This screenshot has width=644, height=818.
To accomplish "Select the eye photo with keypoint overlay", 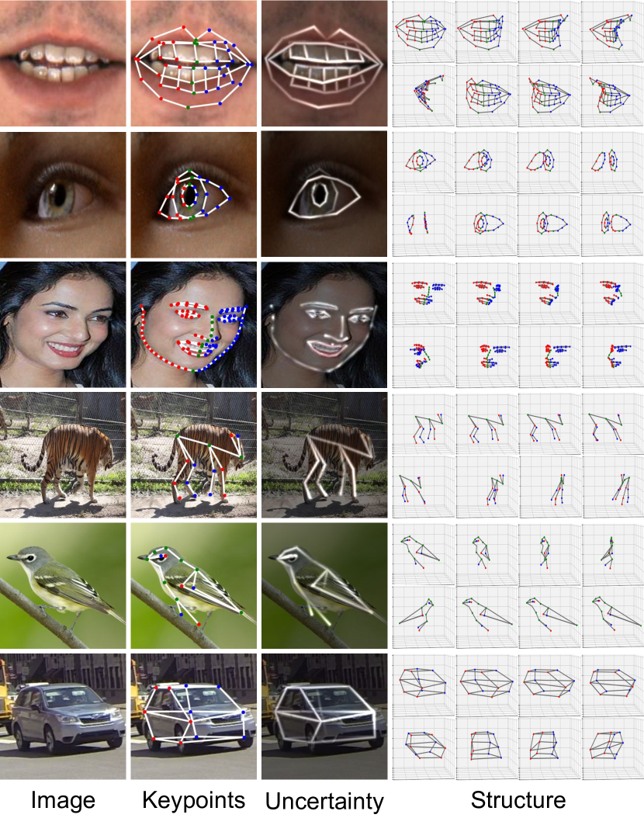I will coord(193,194).
